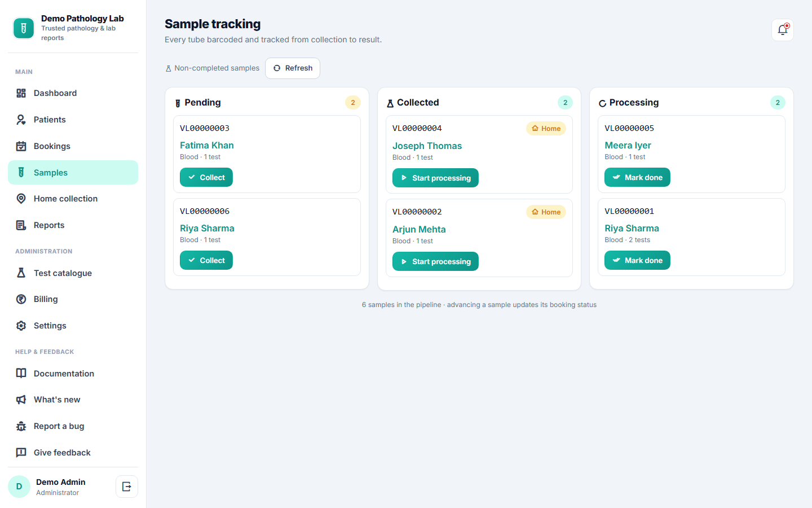Mark Meera Iyer's sample done

coord(637,177)
